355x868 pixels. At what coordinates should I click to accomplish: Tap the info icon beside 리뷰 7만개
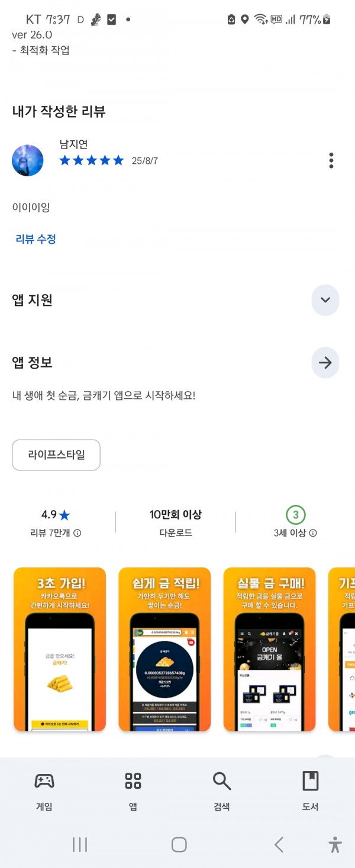(77, 533)
